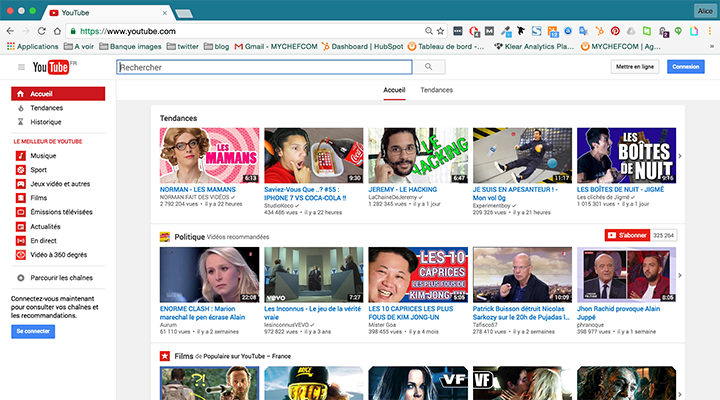The image size is (720, 400).
Task: Click the Alice profile button in Chrome
Action: tap(705, 11)
